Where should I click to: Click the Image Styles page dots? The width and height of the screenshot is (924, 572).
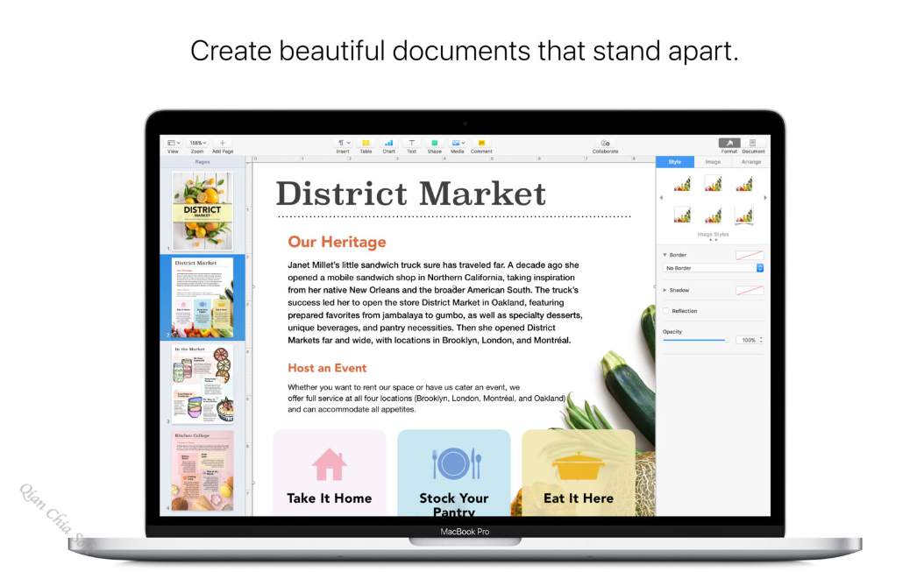pyautogui.click(x=713, y=240)
